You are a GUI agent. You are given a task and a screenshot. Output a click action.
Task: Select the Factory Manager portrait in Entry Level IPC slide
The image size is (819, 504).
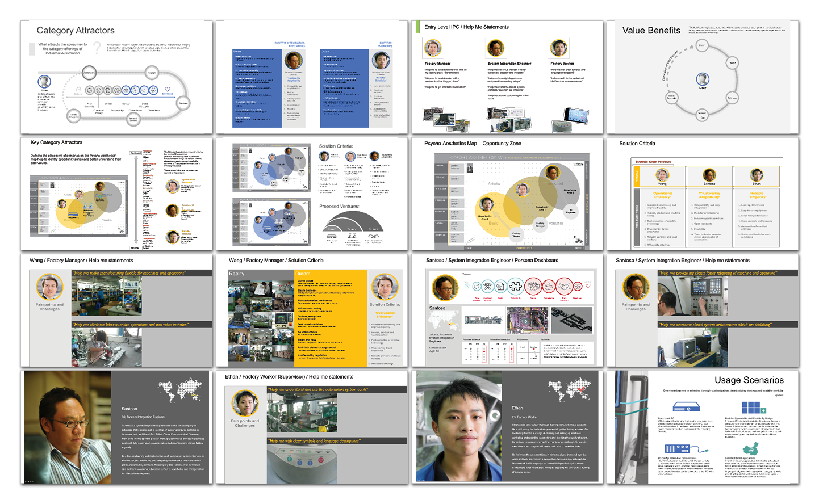point(432,48)
